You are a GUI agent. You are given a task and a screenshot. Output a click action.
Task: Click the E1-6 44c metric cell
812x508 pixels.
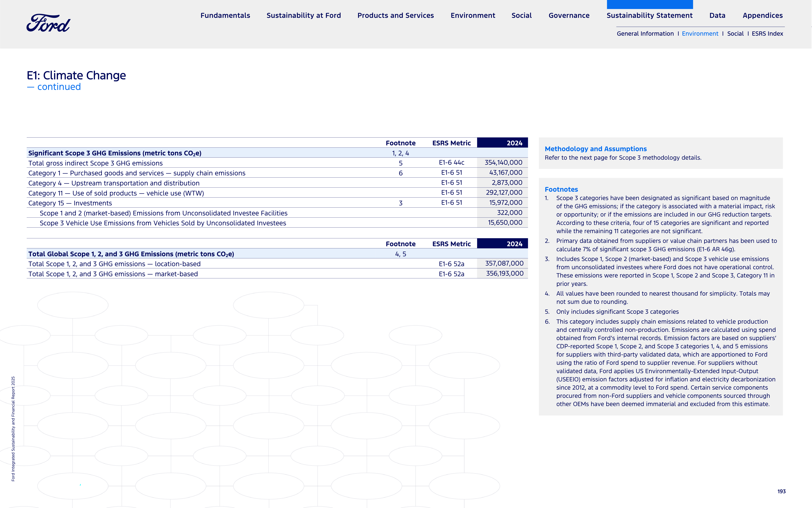451,163
